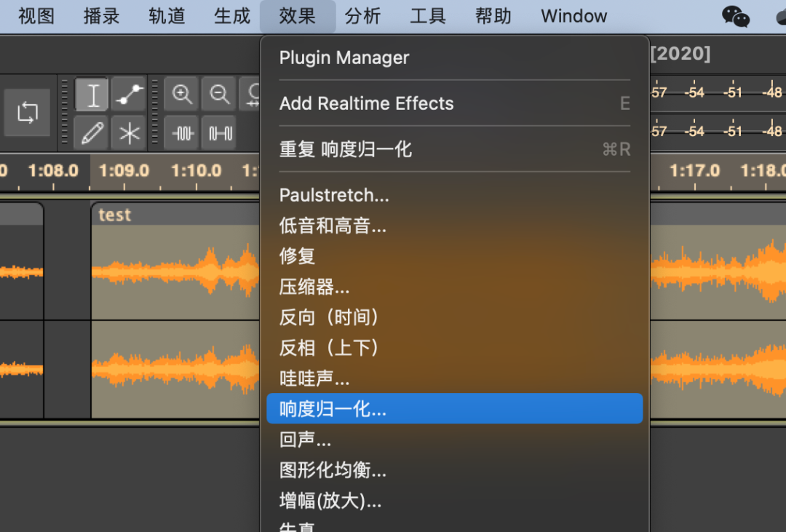Open the Plugin Manager

coord(344,57)
